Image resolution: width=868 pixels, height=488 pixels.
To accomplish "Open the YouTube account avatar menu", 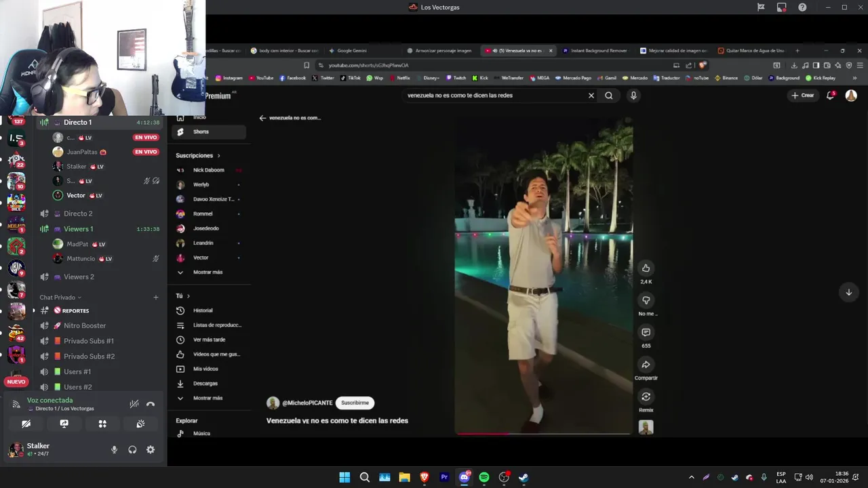I will click(851, 96).
